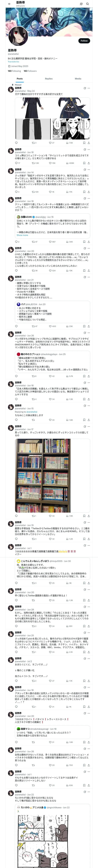Switch to the Media tab
Image resolution: width=98 pixels, height=868 pixels.
[78, 79]
